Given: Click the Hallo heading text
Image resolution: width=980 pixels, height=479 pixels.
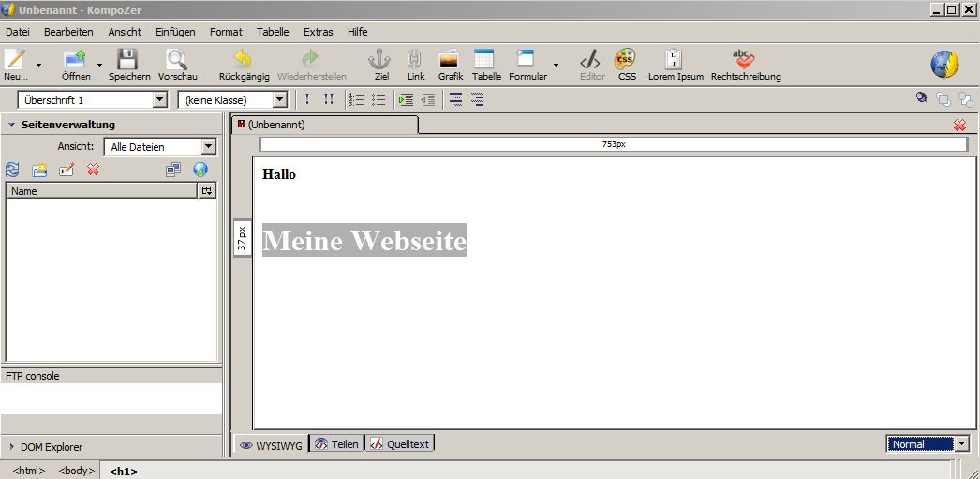Looking at the screenshot, I should pyautogui.click(x=279, y=174).
